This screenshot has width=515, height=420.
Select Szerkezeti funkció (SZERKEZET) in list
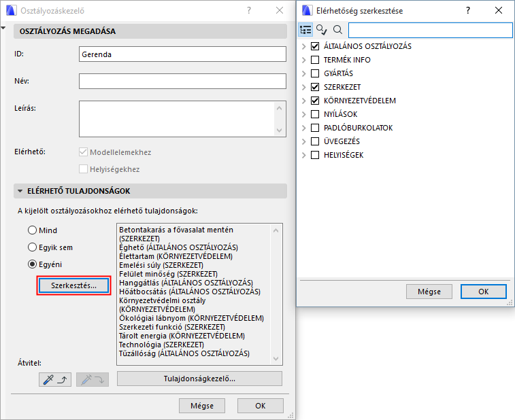tap(171, 327)
